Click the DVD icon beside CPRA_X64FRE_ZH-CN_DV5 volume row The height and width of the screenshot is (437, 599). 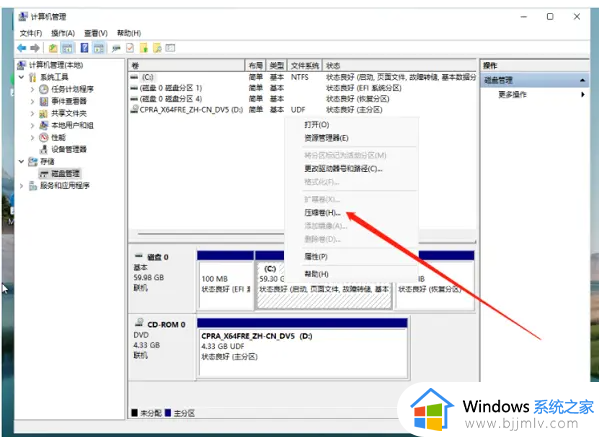[x=134, y=110]
